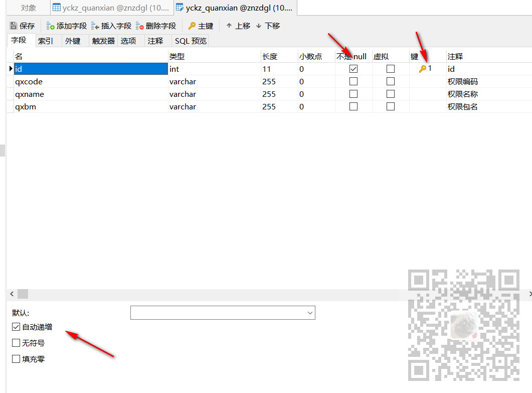532x393 pixels.
Task: Toggle 虚拟 checkbox for id row
Action: click(391, 69)
